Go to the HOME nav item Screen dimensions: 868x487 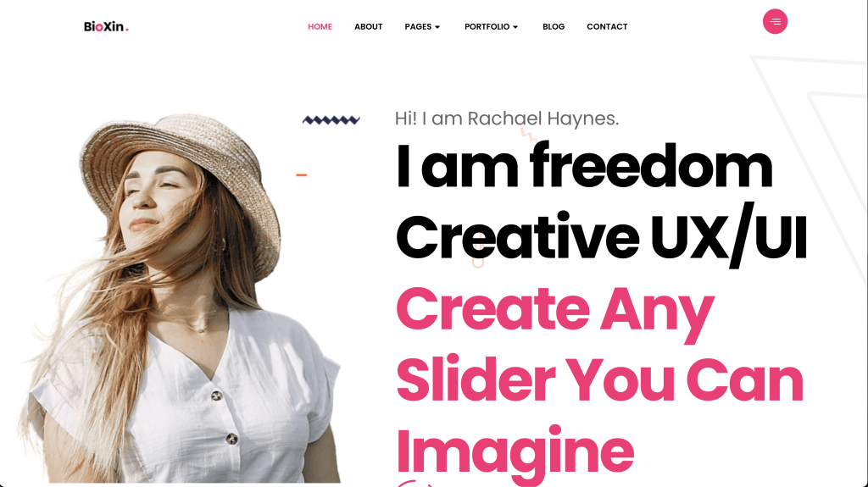click(x=320, y=26)
